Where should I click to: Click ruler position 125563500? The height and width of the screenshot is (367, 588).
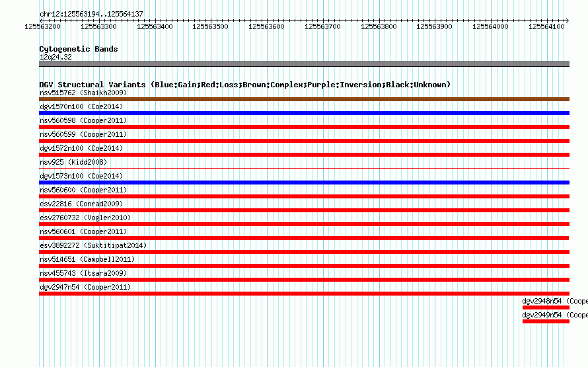point(210,26)
